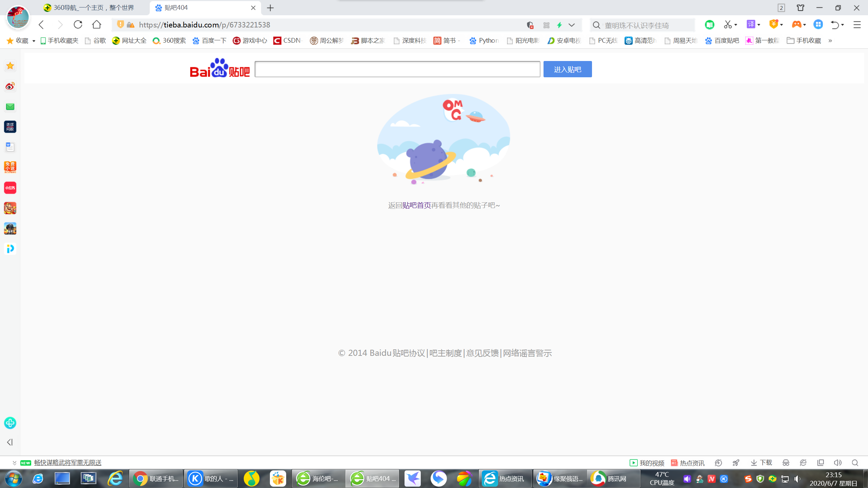Open the 意见反馈 footer link
This screenshot has width=868, height=488.
point(482,353)
